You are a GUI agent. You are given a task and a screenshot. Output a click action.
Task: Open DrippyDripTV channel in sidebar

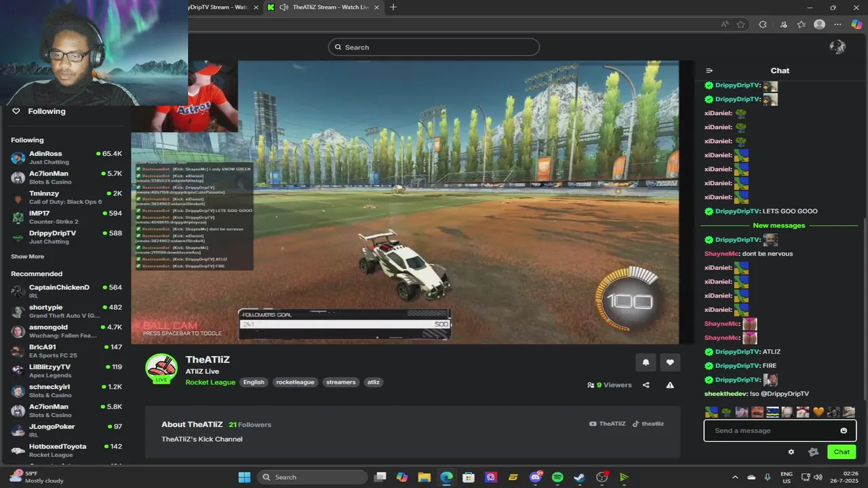click(x=66, y=237)
